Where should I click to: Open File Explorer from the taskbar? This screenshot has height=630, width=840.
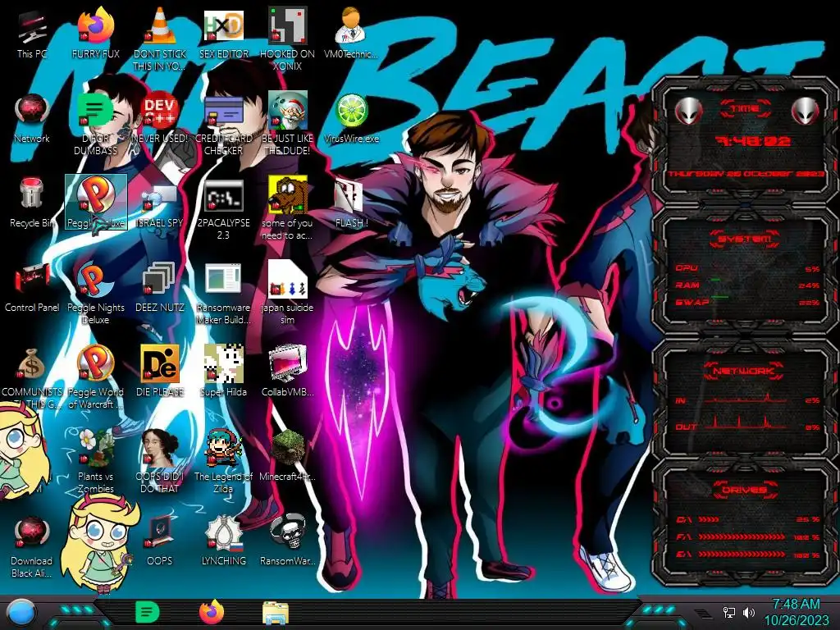pyautogui.click(x=276, y=614)
